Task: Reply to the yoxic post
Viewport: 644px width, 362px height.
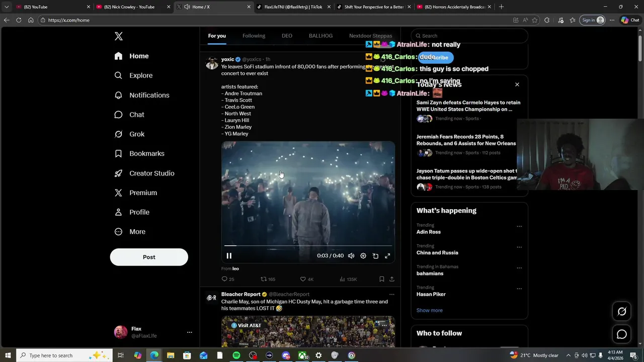Action: coord(227,279)
